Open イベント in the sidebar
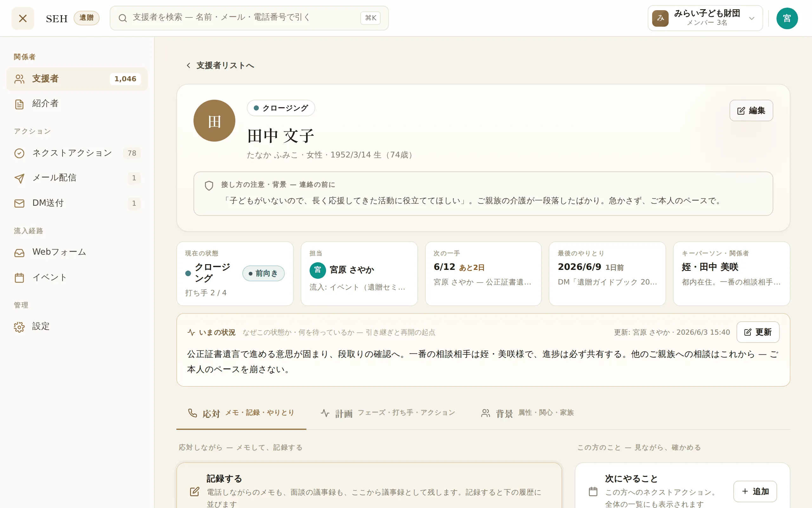This screenshot has height=508, width=812. coord(77,277)
